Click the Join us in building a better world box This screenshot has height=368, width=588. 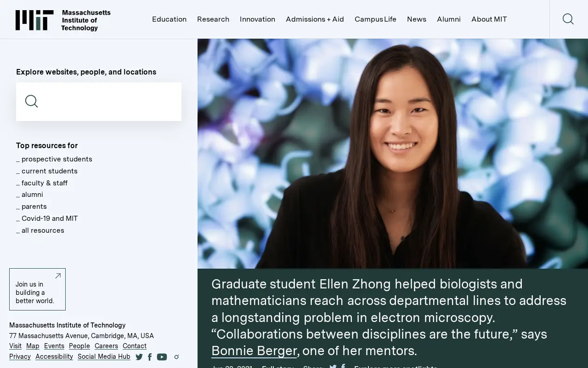click(x=37, y=289)
